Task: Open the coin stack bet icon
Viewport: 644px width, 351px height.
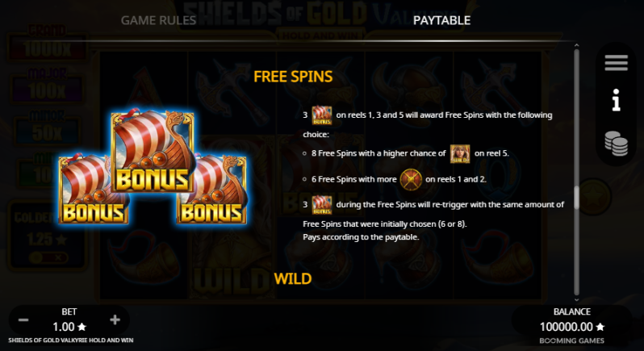Action: 616,144
